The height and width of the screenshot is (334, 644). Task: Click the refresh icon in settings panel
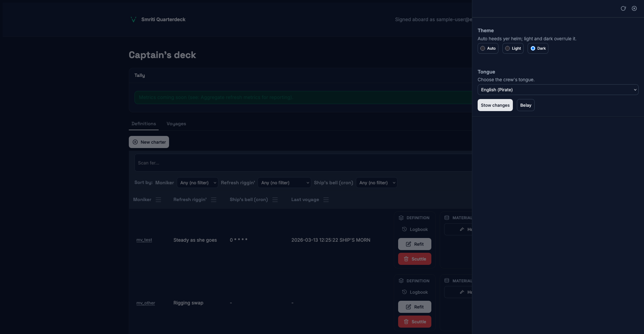click(x=623, y=8)
